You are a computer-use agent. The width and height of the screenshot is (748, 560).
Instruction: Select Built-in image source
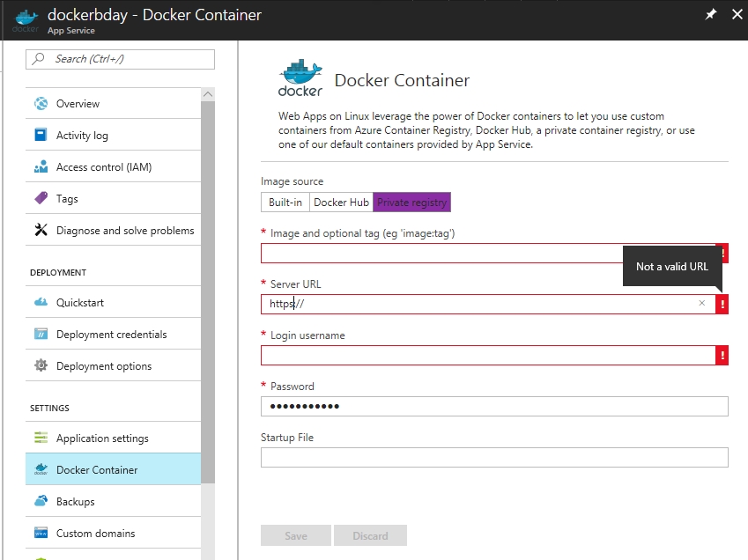coord(285,203)
